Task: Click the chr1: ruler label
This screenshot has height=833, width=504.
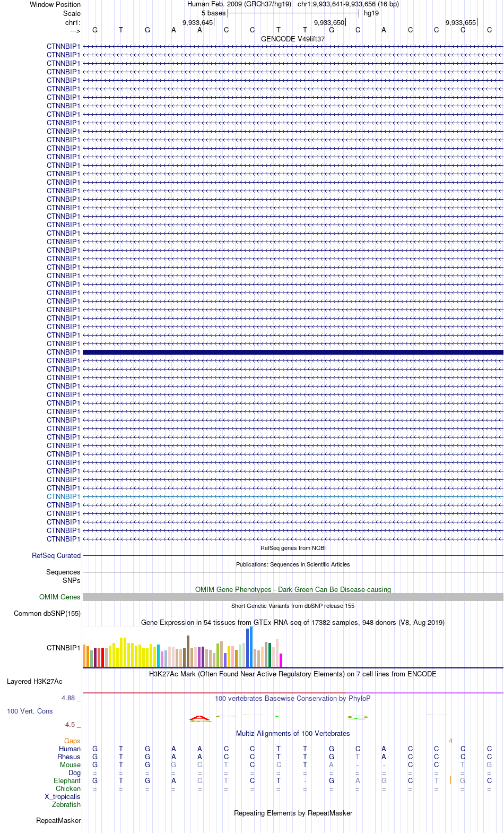Action: pyautogui.click(x=73, y=22)
